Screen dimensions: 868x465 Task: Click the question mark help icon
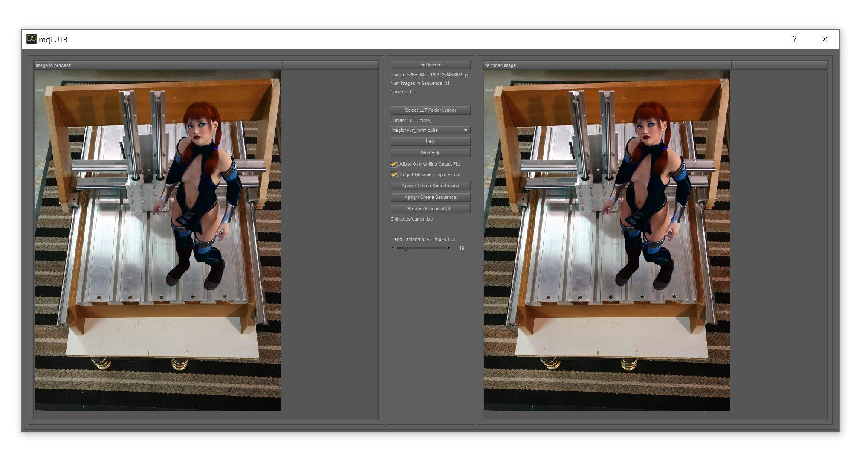click(794, 39)
